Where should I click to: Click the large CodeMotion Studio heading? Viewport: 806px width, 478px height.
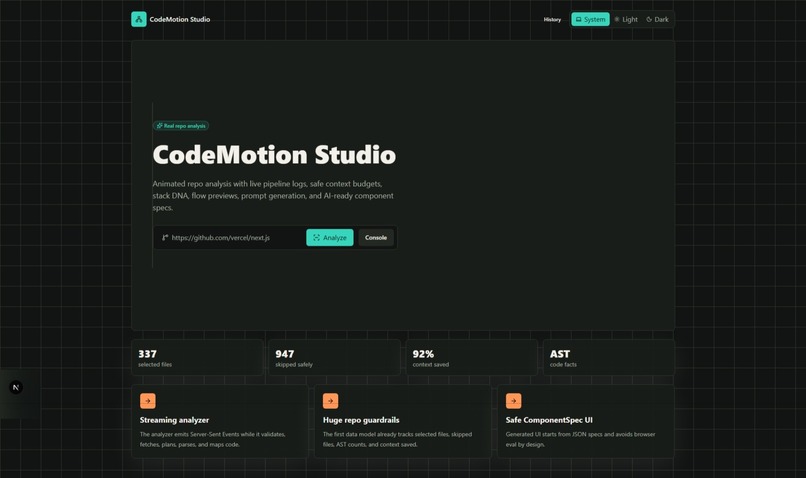(x=274, y=155)
